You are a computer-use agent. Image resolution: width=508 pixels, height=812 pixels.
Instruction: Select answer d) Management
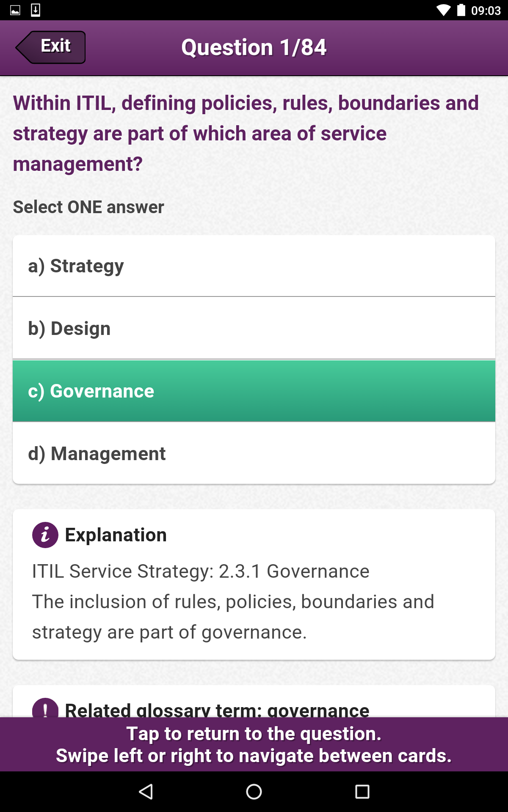pos(254,453)
